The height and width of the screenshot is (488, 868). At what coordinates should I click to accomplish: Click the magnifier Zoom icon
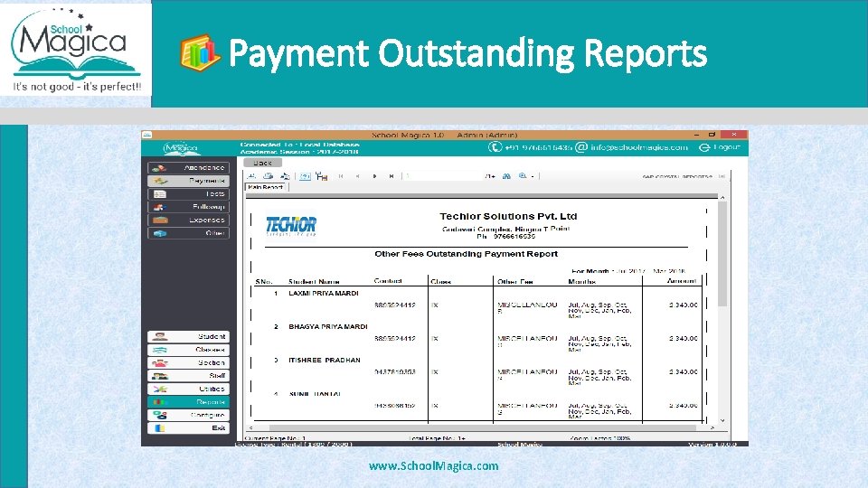(x=523, y=176)
